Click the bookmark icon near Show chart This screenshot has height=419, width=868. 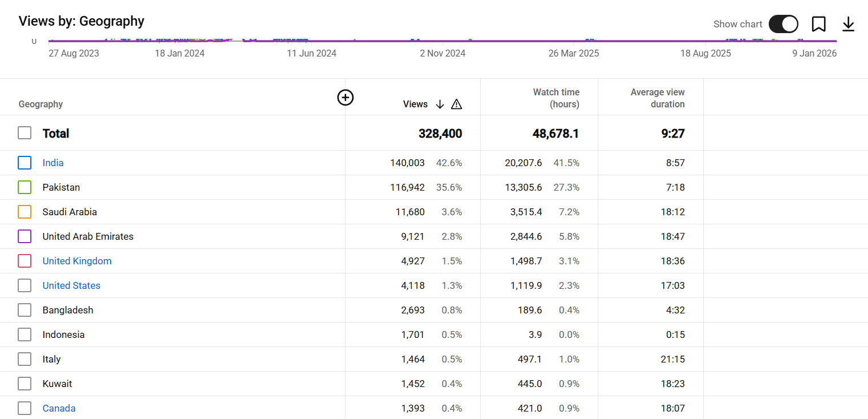(x=818, y=24)
